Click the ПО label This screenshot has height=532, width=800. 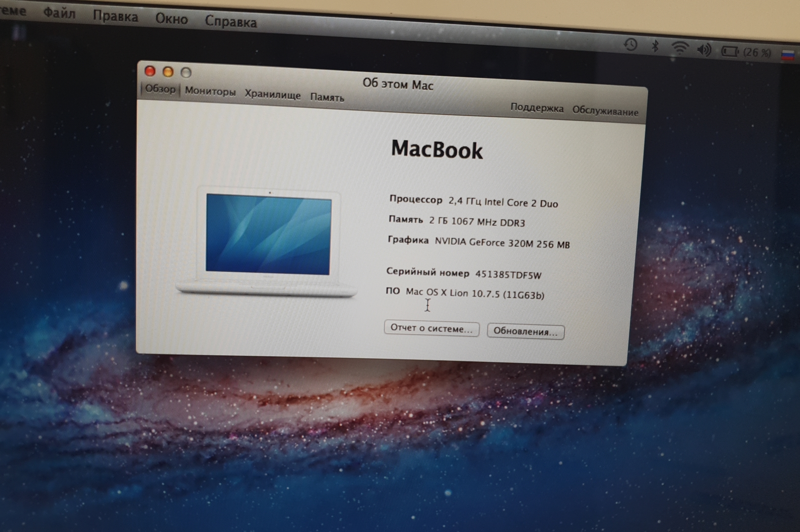click(393, 291)
